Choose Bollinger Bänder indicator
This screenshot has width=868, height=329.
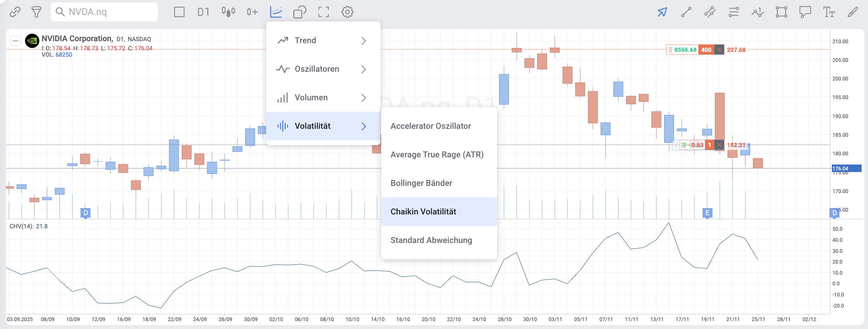[439, 183]
